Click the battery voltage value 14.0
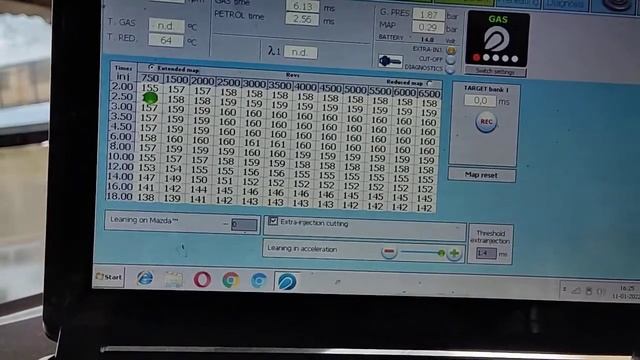Screen dimensions: 640x360 tap(427, 40)
